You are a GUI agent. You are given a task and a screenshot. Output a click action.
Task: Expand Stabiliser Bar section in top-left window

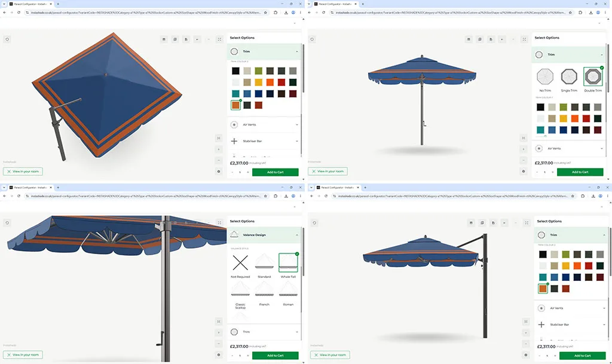(264, 141)
